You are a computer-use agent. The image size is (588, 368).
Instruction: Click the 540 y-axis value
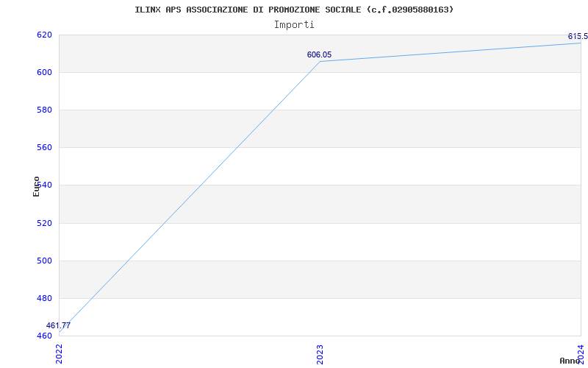[44, 185]
